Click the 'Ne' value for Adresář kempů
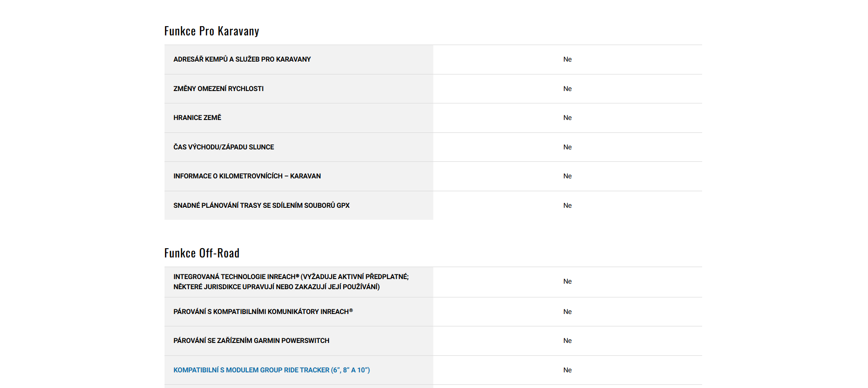Image resolution: width=868 pixels, height=388 pixels. coord(567,59)
